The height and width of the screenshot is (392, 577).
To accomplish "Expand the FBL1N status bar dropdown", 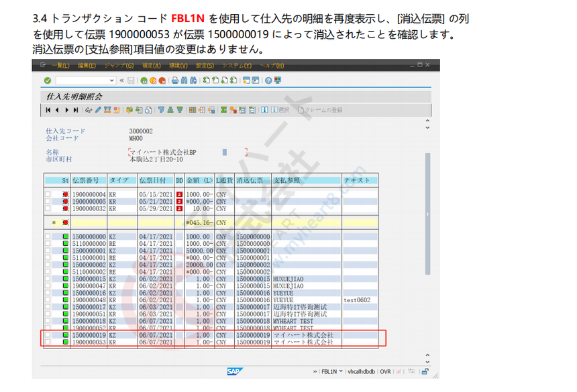I will click(341, 371).
